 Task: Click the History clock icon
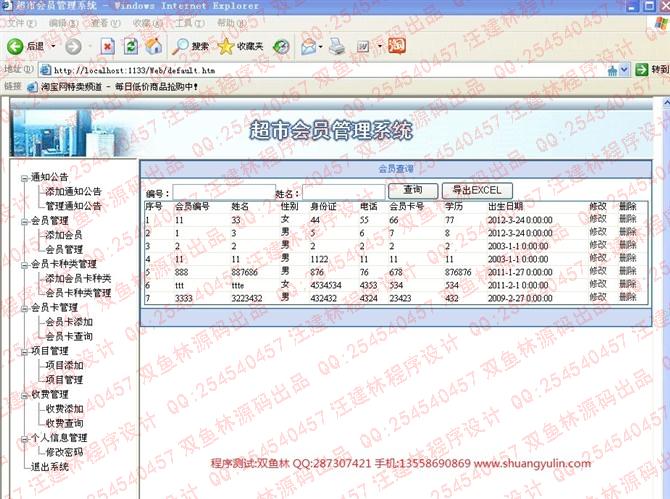[x=281, y=46]
